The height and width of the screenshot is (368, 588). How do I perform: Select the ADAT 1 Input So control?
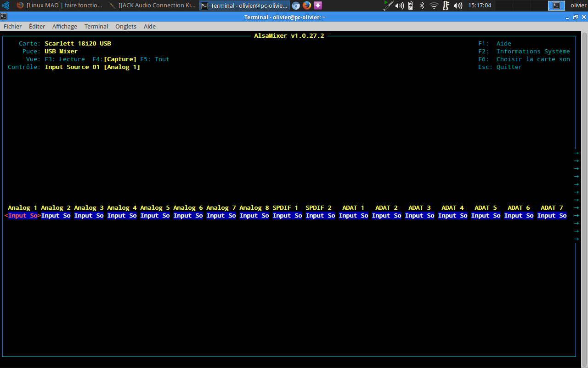tap(354, 215)
